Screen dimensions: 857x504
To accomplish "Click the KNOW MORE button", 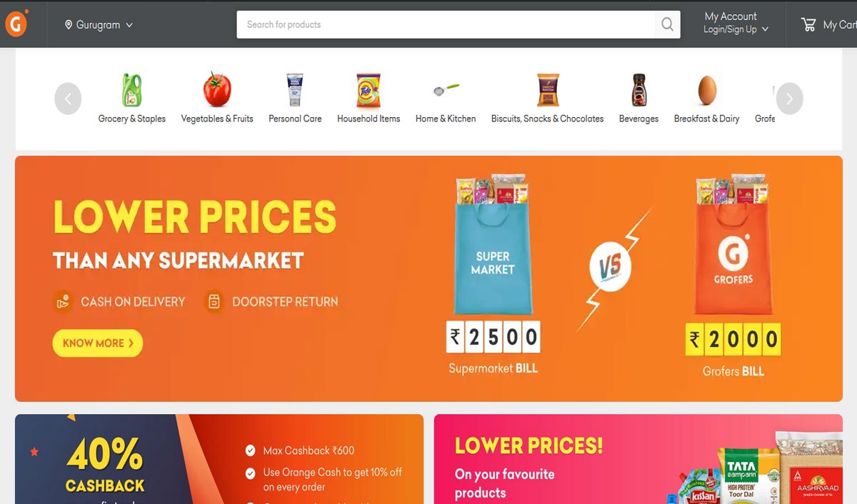I will coord(98,343).
